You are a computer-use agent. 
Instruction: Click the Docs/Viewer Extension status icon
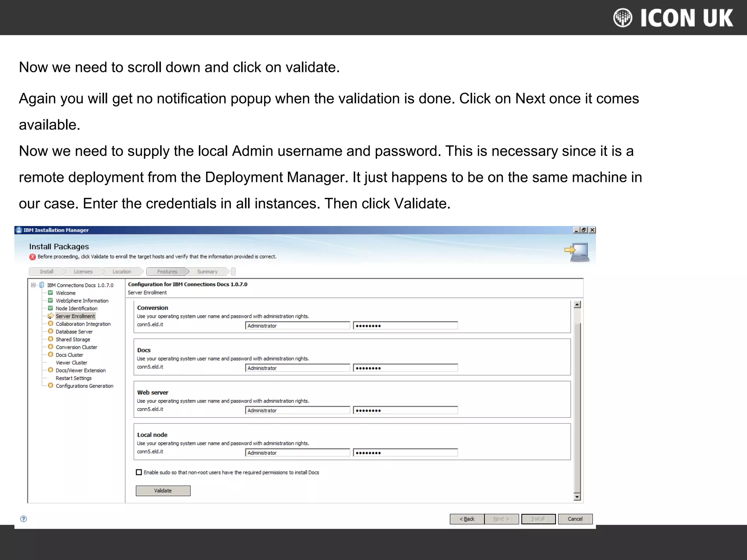click(x=51, y=370)
